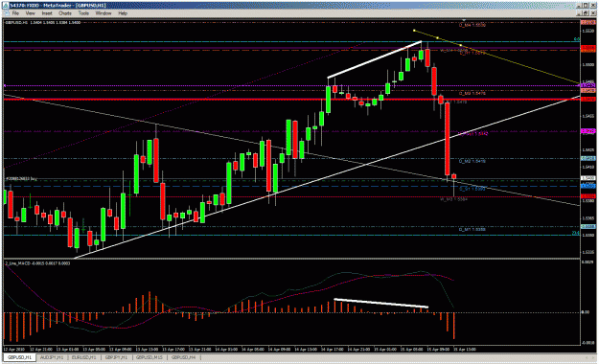Click the blue price tag on the price scale

point(587,186)
